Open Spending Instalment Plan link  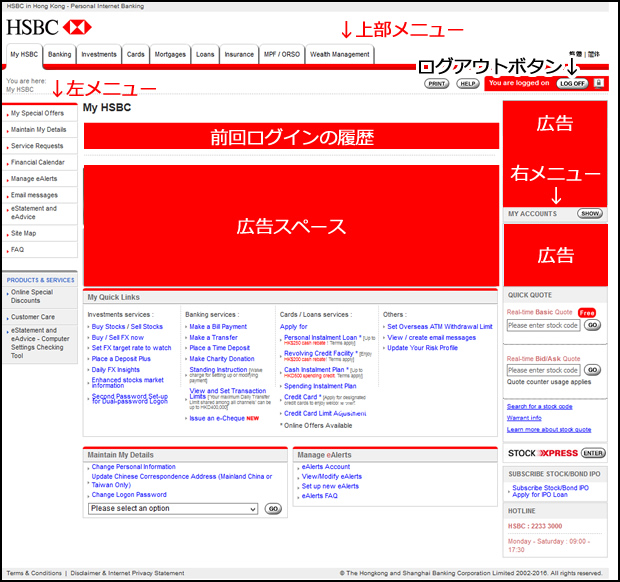coord(320,386)
